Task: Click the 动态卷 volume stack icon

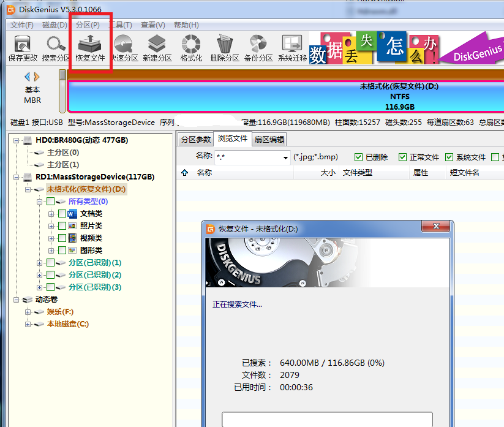Action: tap(28, 300)
